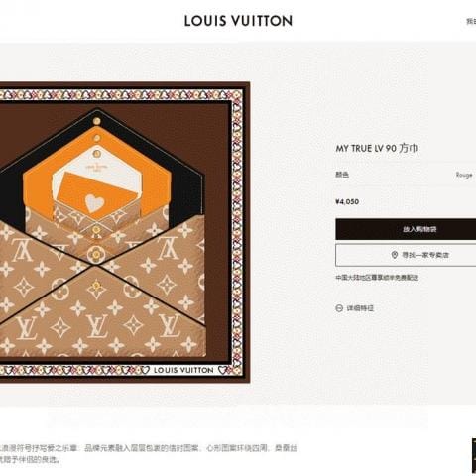Collapse details using the circled minus icon
This screenshot has width=476, height=476.
339,308
